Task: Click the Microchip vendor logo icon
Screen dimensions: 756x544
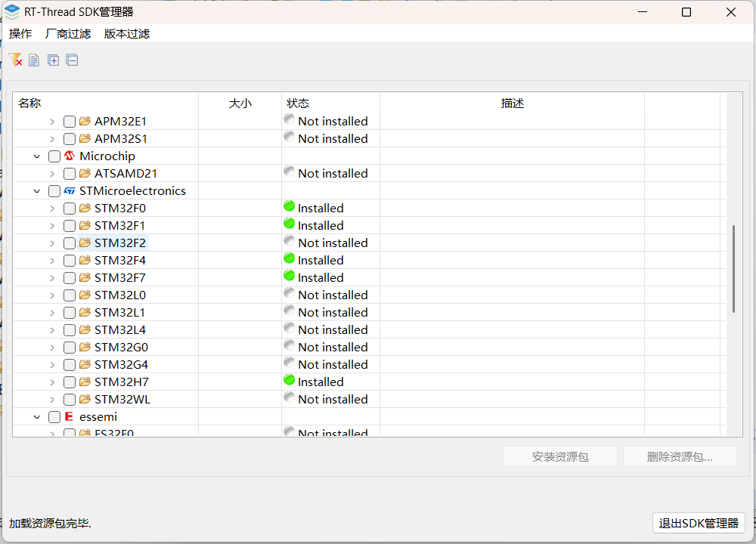Action: click(70, 156)
